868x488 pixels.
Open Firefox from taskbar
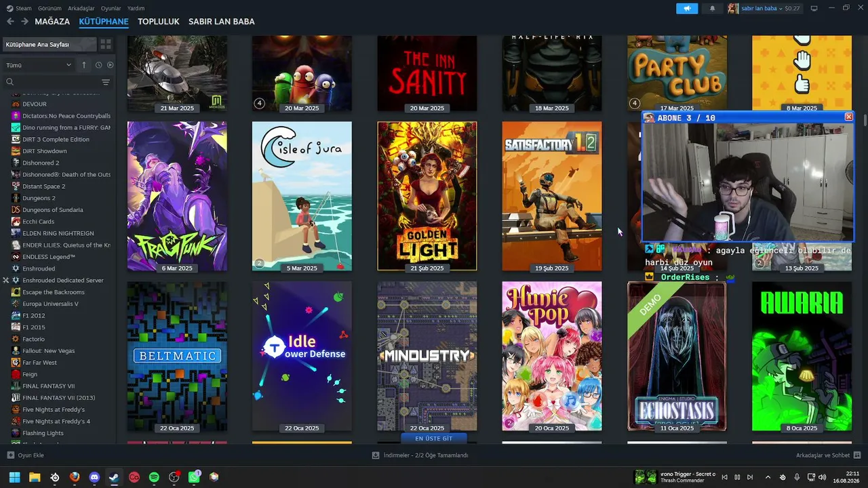tap(75, 477)
